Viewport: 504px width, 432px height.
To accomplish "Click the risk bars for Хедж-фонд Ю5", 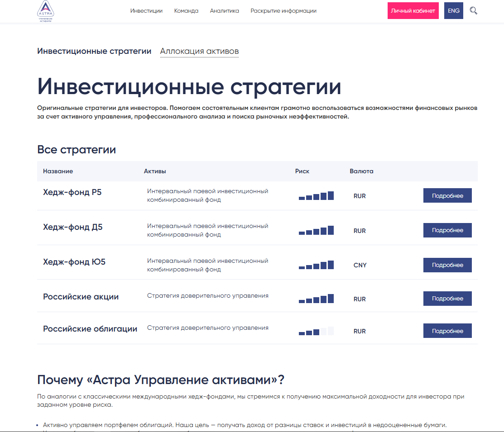I will coord(316,265).
